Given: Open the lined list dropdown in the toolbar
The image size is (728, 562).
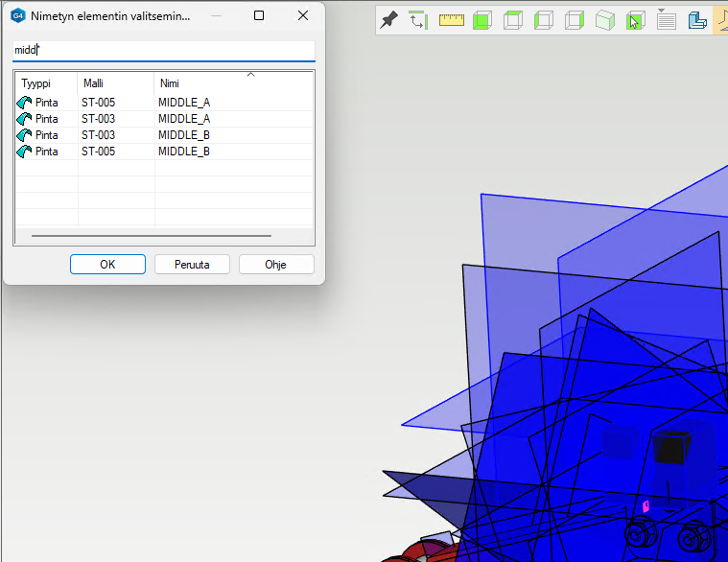Looking at the screenshot, I should 667,20.
